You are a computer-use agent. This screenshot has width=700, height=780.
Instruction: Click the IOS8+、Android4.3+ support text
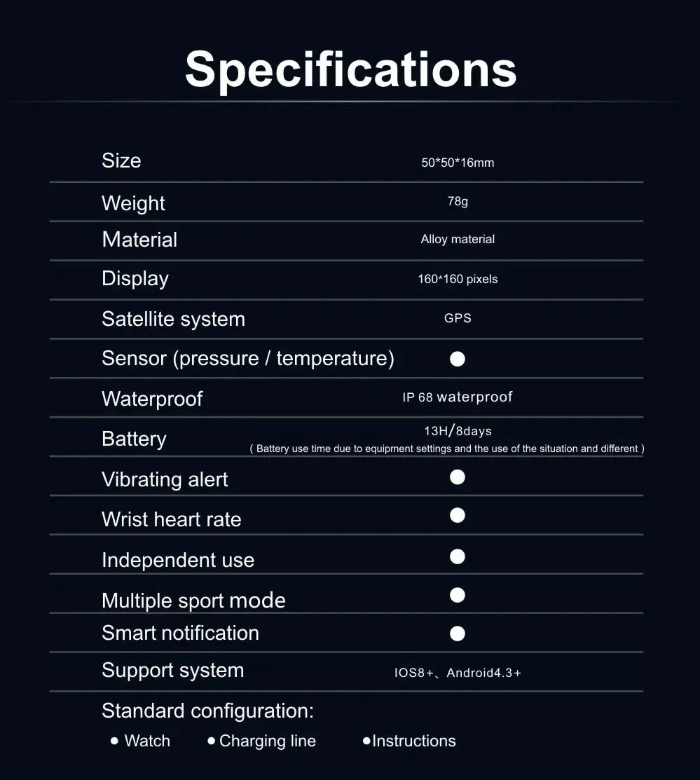(x=458, y=673)
